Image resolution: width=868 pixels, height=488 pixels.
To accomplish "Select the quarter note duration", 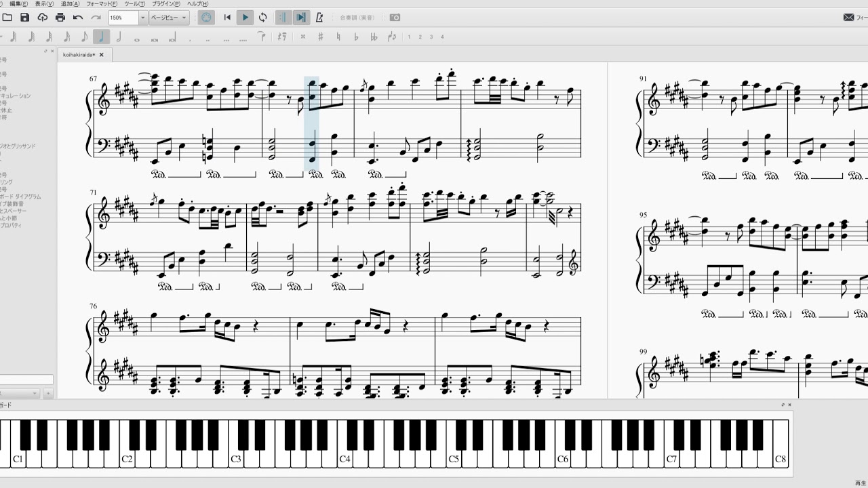I will 102,37.
